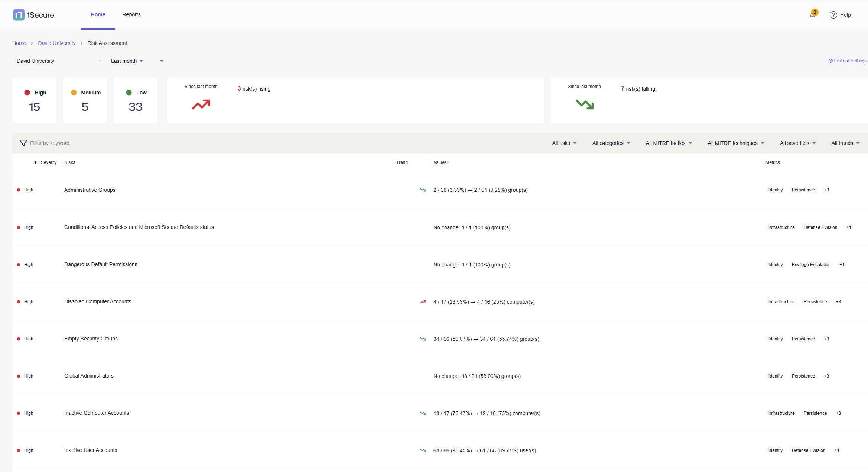The width and height of the screenshot is (868, 472).
Task: Click the 1Secure logo icon
Action: click(19, 15)
